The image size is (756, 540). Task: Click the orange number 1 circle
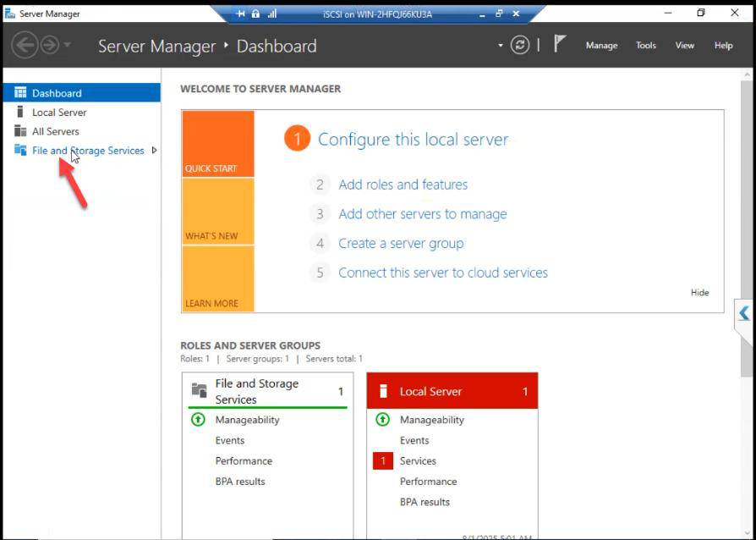point(297,139)
